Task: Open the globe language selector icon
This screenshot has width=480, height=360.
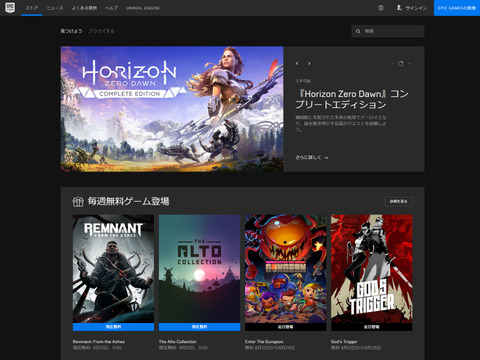Action: 381,8
